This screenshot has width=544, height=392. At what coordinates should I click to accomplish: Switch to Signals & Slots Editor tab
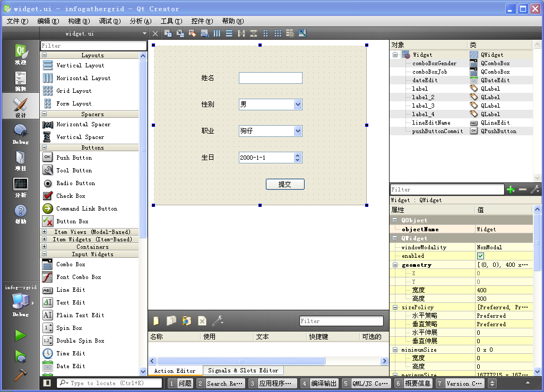point(243,370)
